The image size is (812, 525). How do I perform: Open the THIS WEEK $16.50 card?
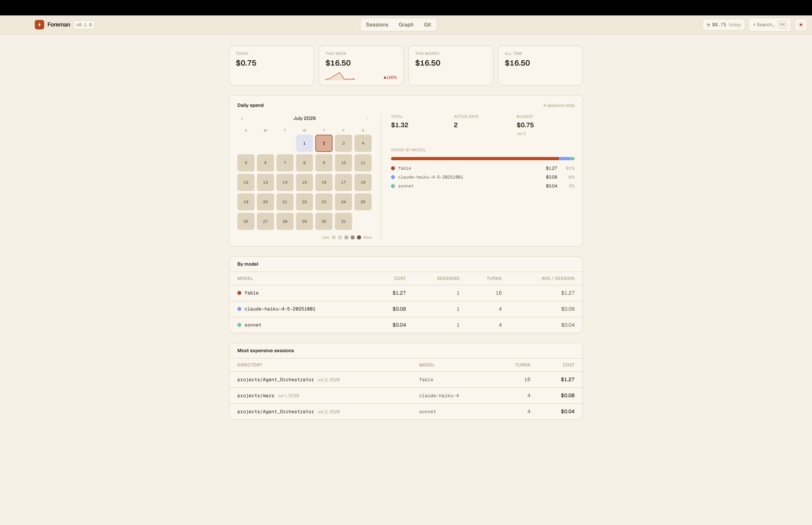click(x=361, y=65)
